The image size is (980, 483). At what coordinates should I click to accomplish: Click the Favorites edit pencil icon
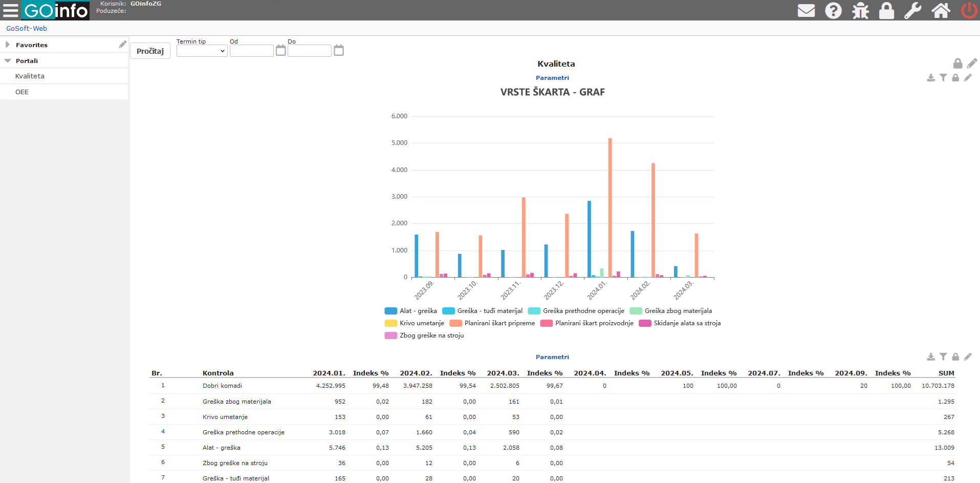tap(122, 45)
